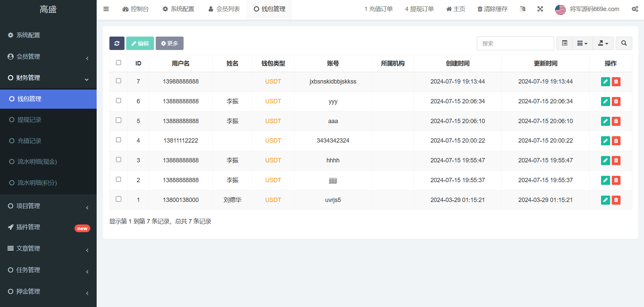This screenshot has width=644, height=307.
Task: Toggle the card view table icon
Action: click(x=564, y=43)
